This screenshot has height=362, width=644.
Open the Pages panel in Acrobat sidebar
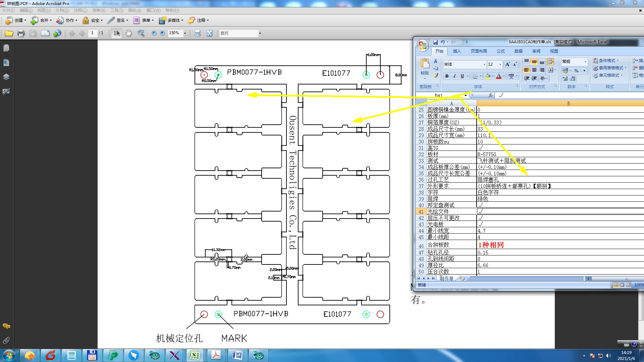point(6,48)
